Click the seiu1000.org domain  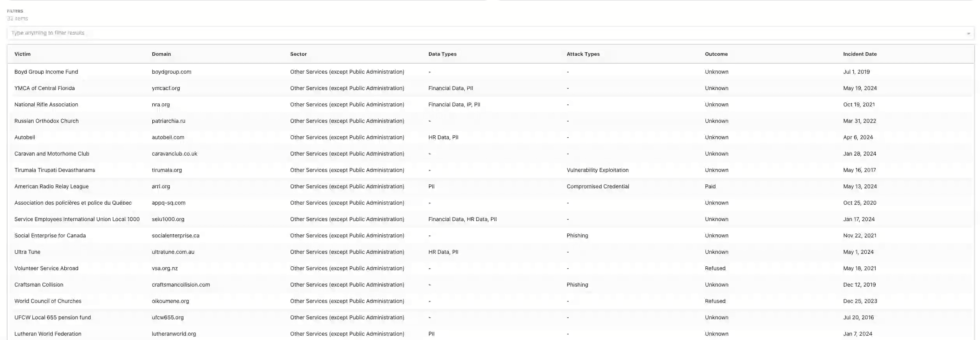[168, 219]
